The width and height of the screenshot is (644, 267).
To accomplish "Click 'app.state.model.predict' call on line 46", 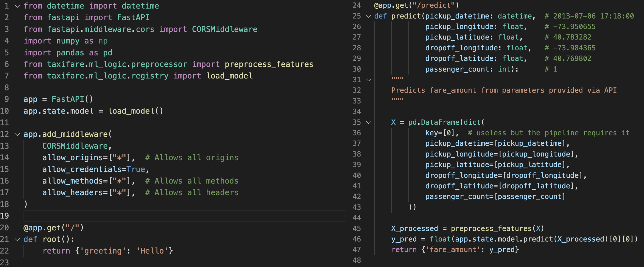I will click(504, 239).
